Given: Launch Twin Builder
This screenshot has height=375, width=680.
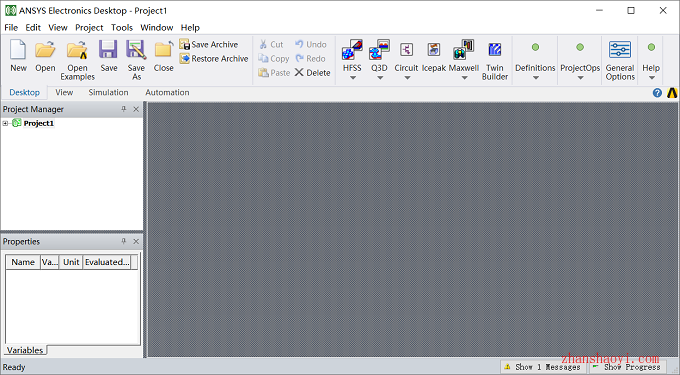Looking at the screenshot, I should pyautogui.click(x=494, y=49).
